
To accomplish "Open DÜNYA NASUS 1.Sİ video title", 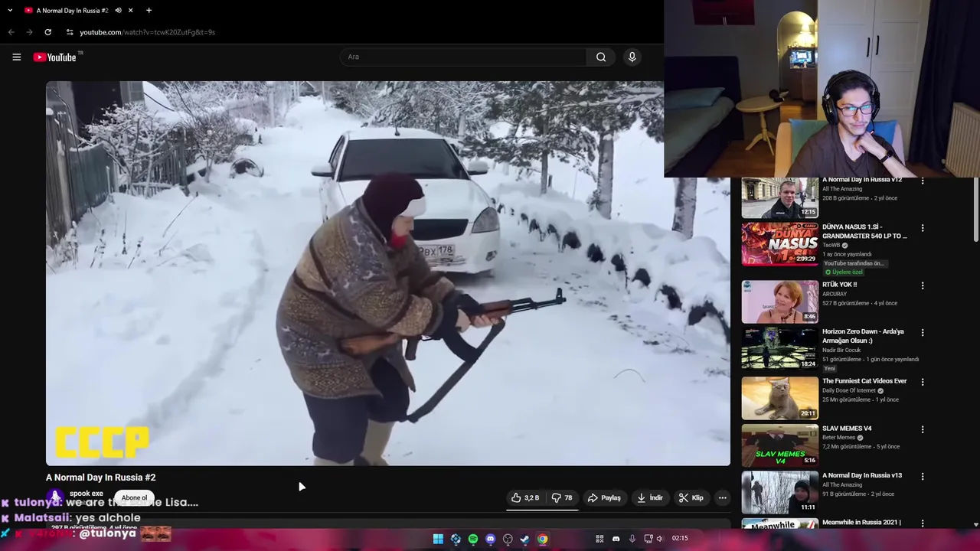I will coord(864,231).
